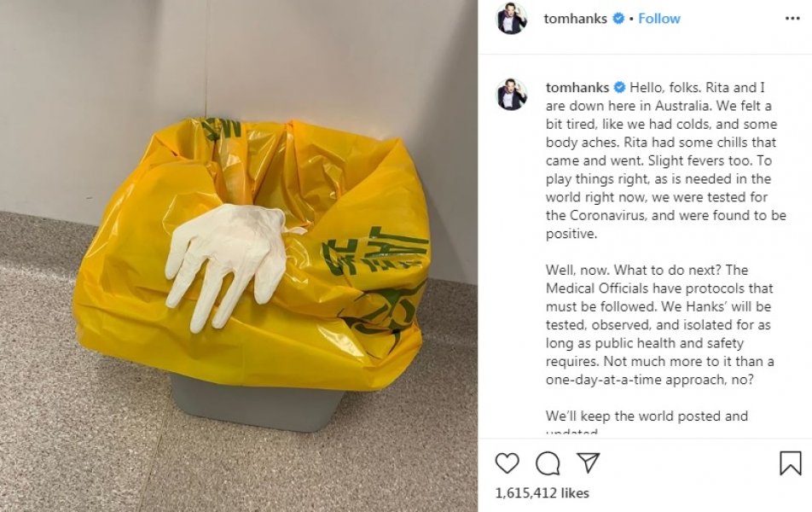The width and height of the screenshot is (812, 512).
Task: Like the post with the heart icon
Action: [x=507, y=463]
